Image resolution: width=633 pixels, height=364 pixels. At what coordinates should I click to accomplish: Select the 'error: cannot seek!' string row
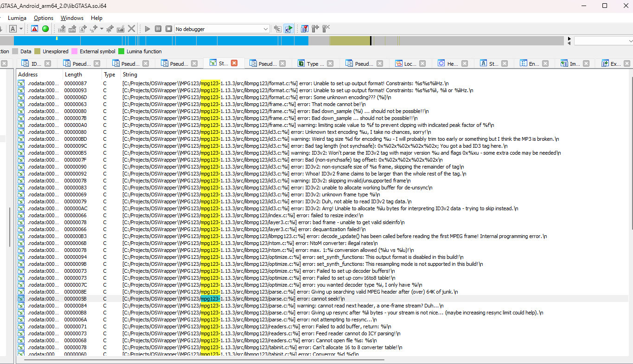click(322, 299)
